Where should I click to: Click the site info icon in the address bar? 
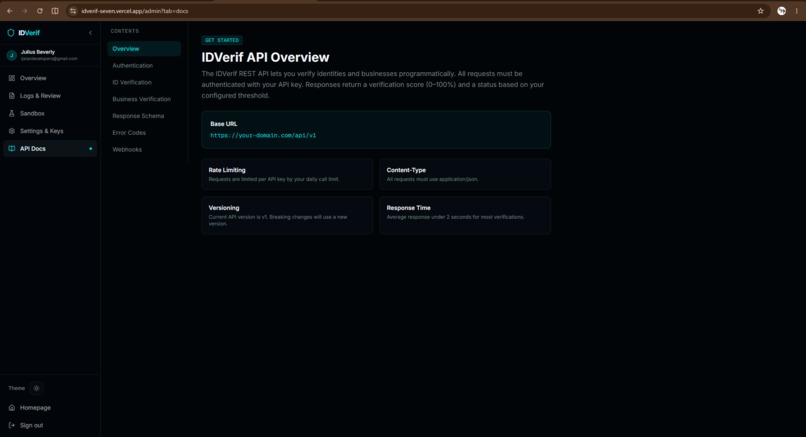pos(73,11)
